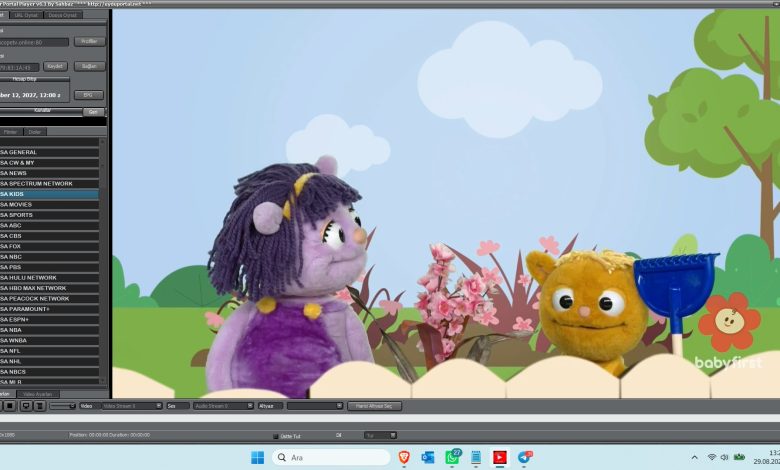Open the Windows Start menu
780x470 pixels.
257,457
